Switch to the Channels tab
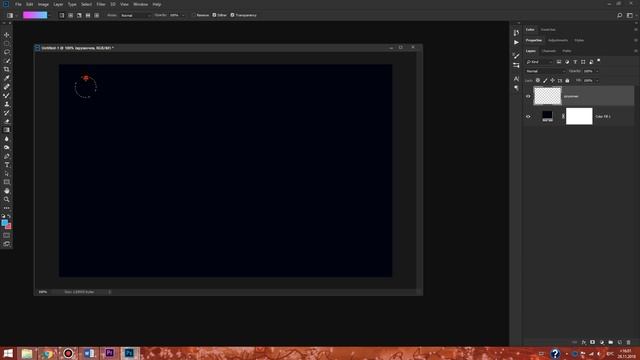The width and height of the screenshot is (640, 360). click(549, 51)
